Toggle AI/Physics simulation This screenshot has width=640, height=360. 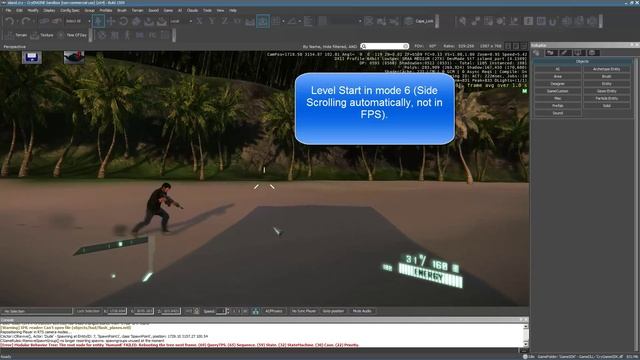(x=274, y=311)
